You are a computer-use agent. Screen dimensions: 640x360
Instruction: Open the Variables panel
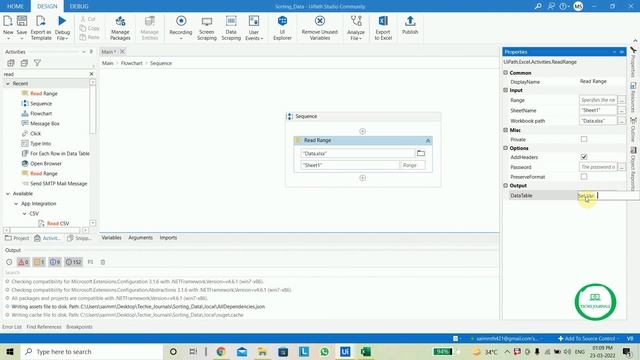coord(111,238)
